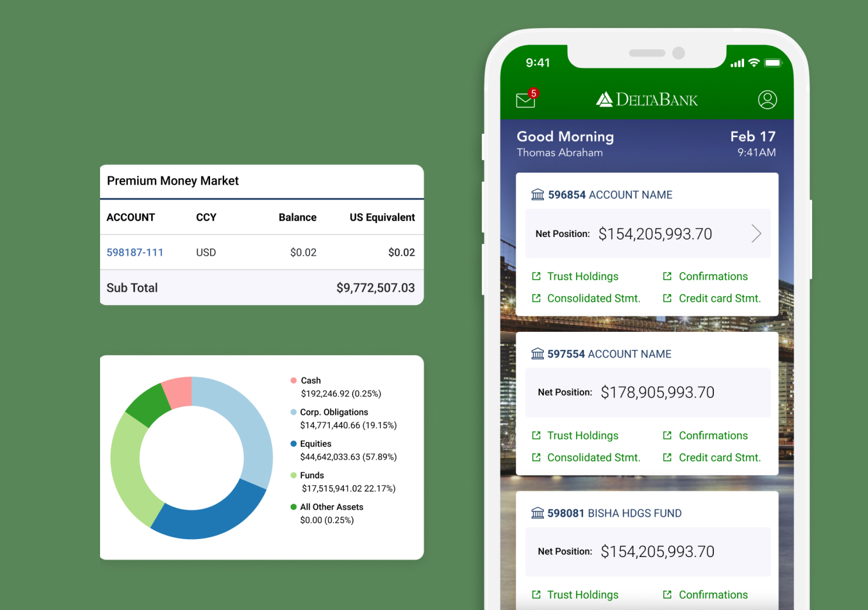Viewport: 868px width, 610px height.
Task: Click the Cash amount $192,246.92 (0.25%)
Action: click(341, 394)
